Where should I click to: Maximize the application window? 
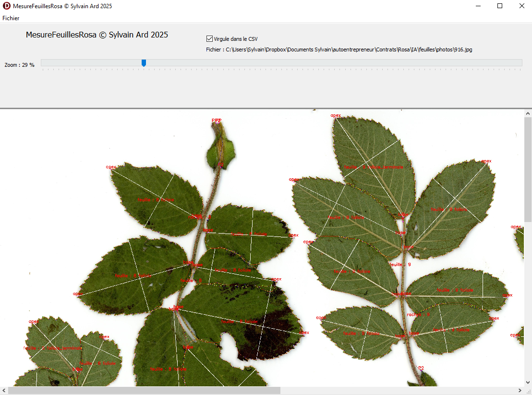pos(500,6)
